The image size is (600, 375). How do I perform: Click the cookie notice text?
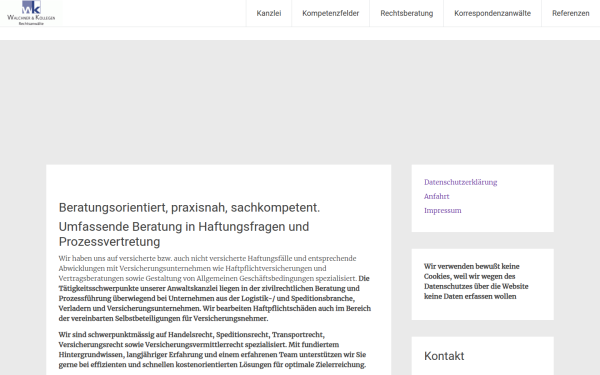(x=476, y=281)
